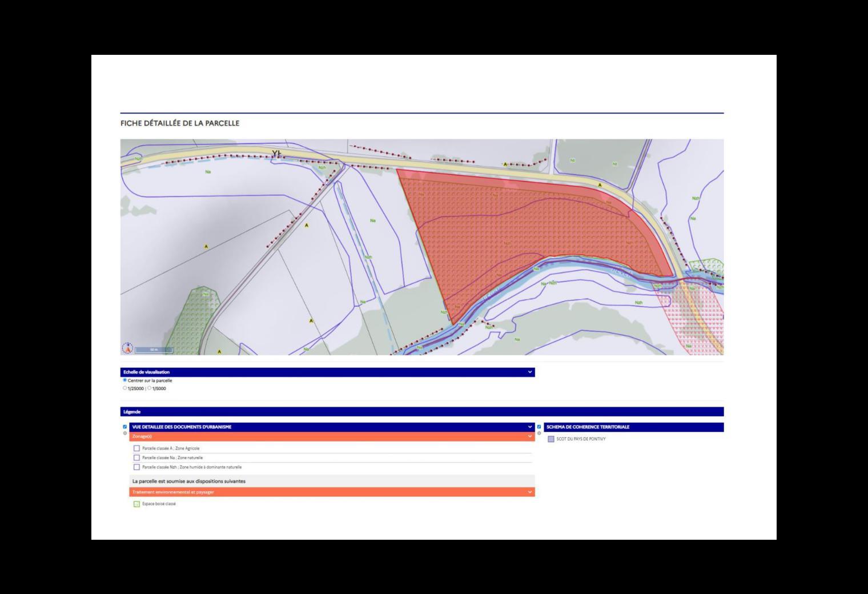The height and width of the screenshot is (594, 868).
Task: Click the SCOT DU PAYS DE PONTIVY label
Action: 581,439
